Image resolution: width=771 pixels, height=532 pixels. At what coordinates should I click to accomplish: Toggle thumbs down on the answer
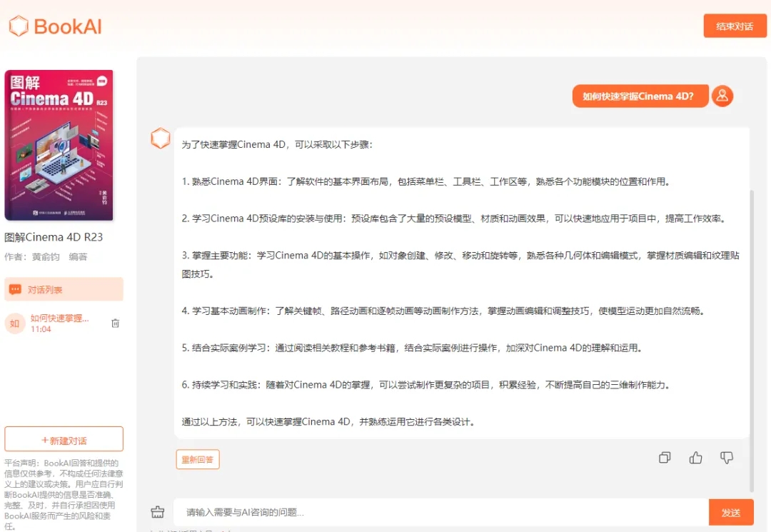(727, 458)
